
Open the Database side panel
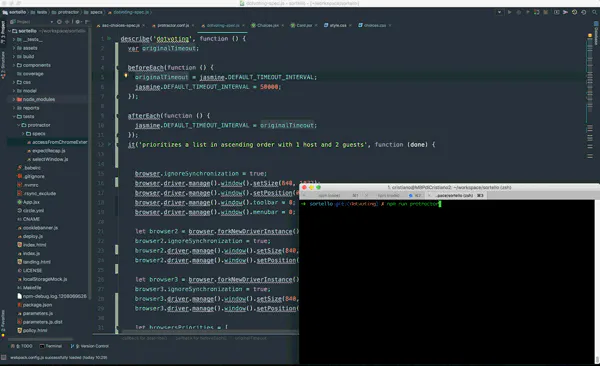point(596,33)
